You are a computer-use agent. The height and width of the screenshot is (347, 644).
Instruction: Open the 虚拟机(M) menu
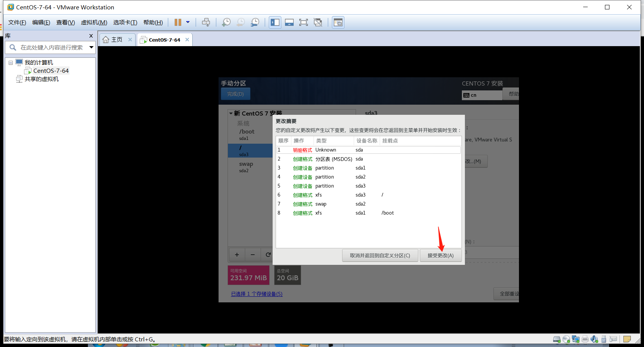point(94,23)
